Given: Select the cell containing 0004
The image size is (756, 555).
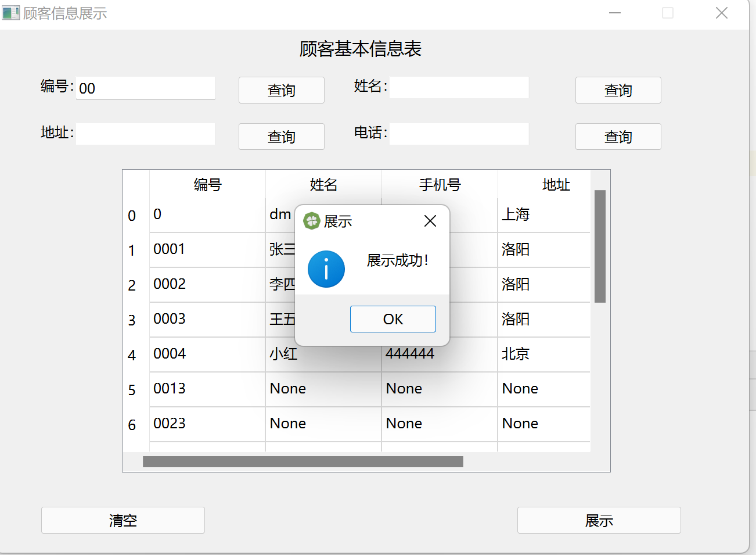Looking at the screenshot, I should point(170,353).
